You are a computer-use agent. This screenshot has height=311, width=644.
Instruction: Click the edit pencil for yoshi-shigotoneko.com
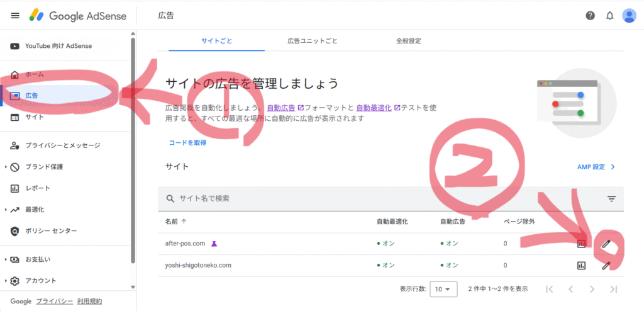[606, 266]
